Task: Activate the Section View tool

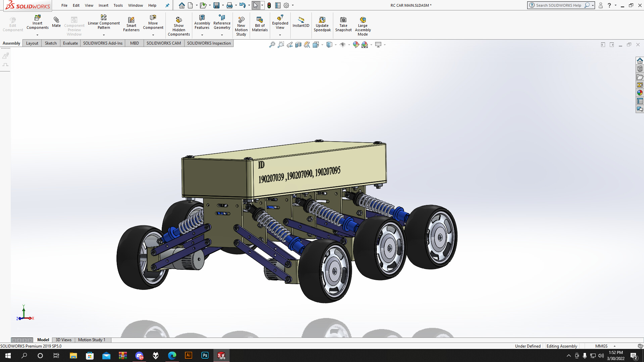Action: (298, 45)
